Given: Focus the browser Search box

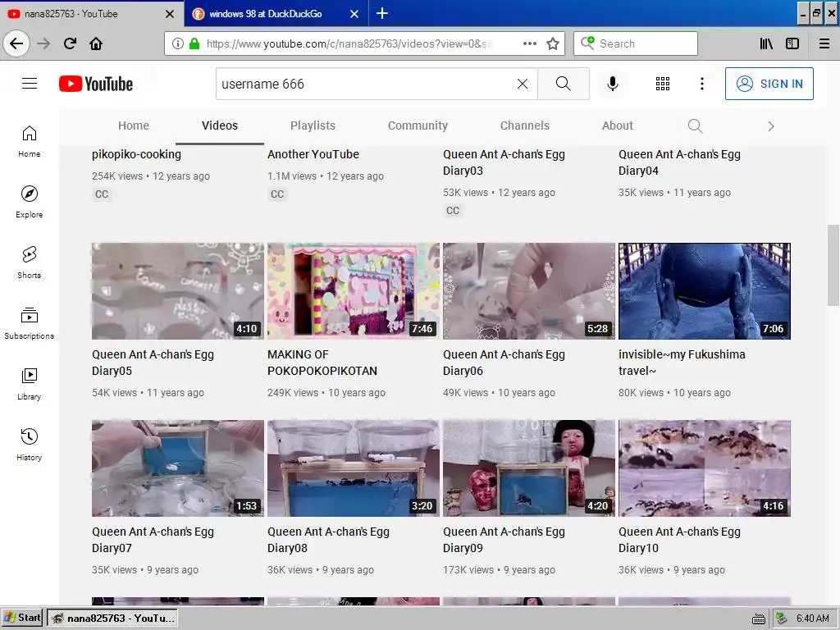Looking at the screenshot, I should click(x=636, y=43).
